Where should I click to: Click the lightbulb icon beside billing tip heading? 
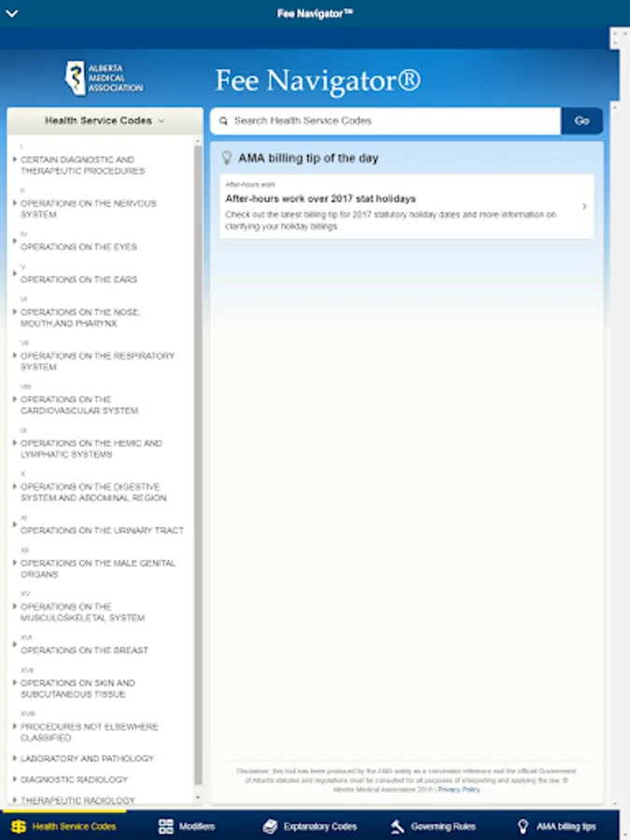point(227,158)
